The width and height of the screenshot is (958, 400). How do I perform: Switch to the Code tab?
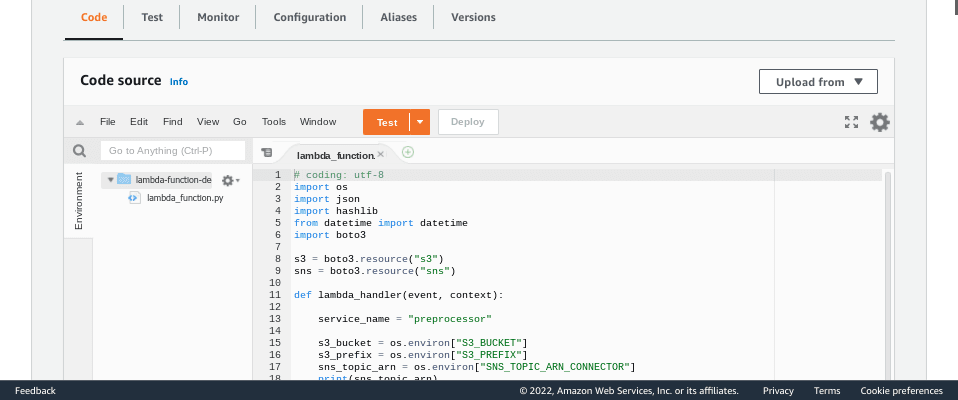click(x=94, y=18)
